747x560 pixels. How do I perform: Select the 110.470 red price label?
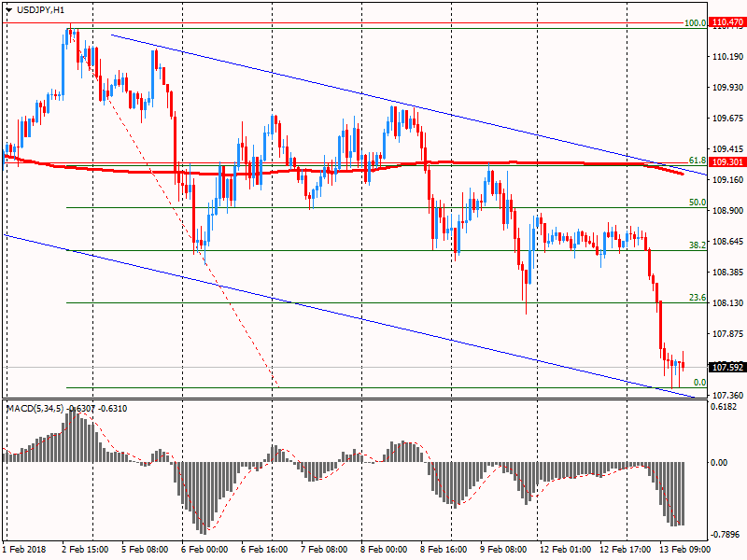click(x=727, y=21)
